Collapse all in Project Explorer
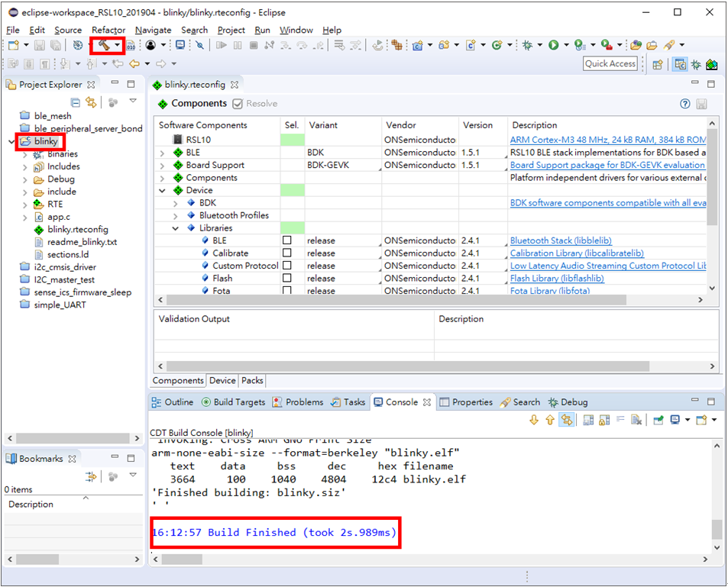The width and height of the screenshot is (728, 587). (x=76, y=102)
